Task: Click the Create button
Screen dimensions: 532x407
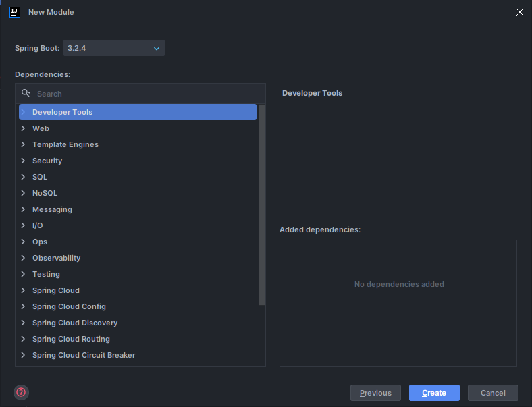Action: click(434, 393)
